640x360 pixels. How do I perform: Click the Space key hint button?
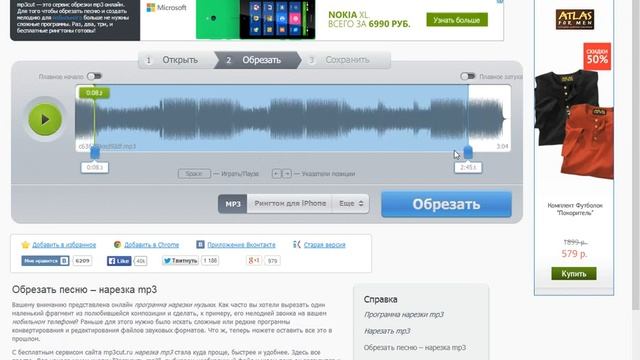pos(194,173)
